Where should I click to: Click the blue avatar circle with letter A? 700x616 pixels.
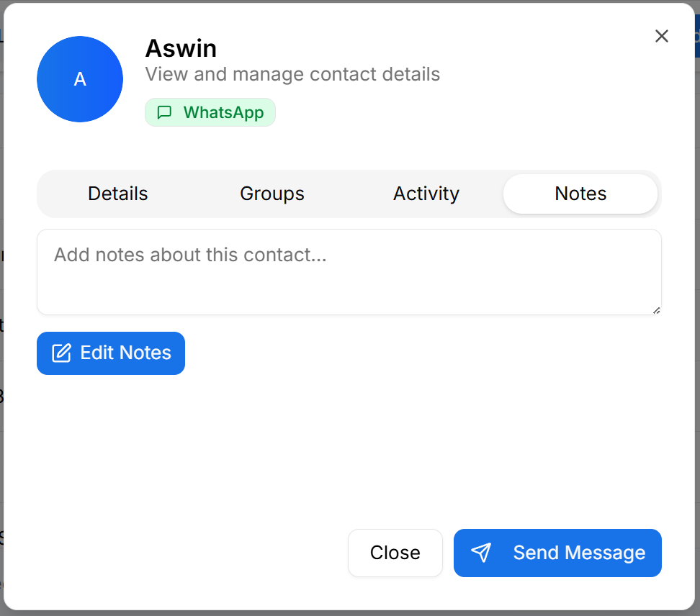(x=80, y=79)
